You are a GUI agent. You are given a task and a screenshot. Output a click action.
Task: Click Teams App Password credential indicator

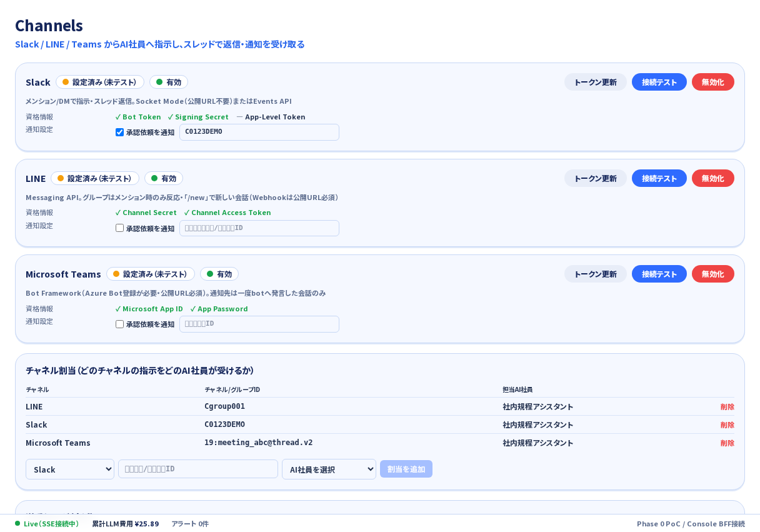(219, 309)
